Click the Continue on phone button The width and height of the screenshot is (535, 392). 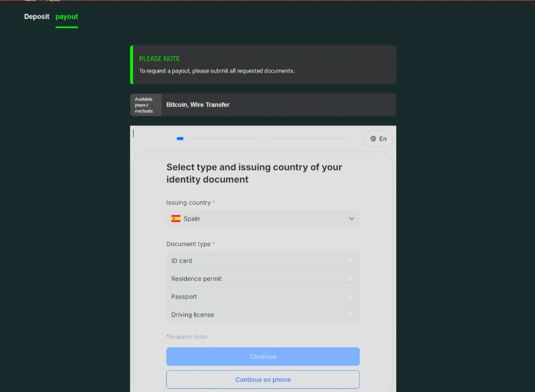pos(263,379)
